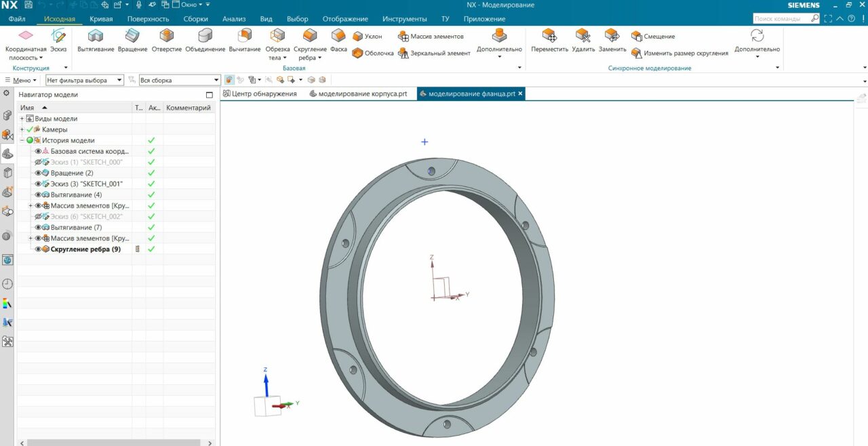Click the Изменить размер скругления button
Screen dimensions: 868x446
[x=685, y=53]
